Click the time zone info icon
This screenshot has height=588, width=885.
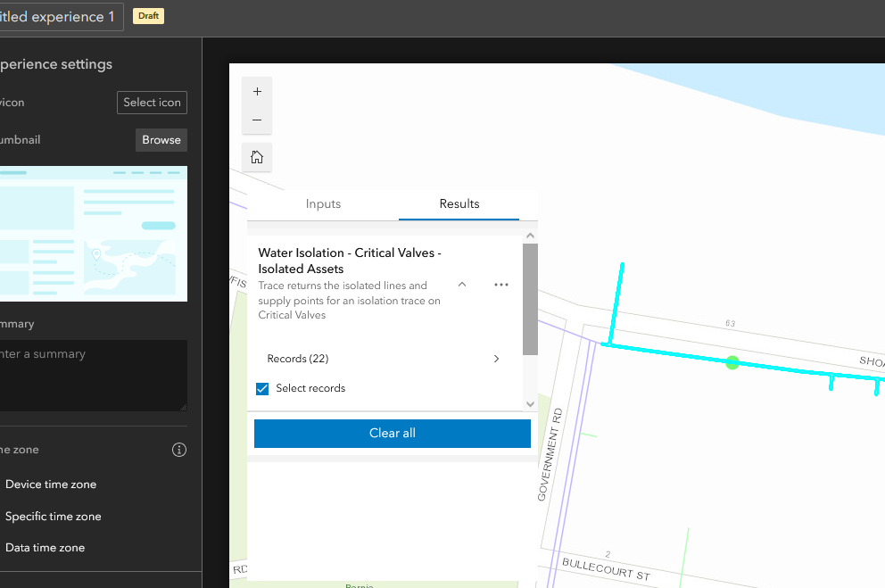click(179, 450)
